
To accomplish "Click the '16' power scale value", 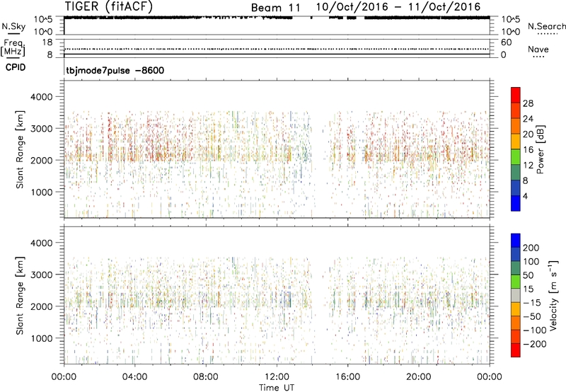I will (528, 150).
